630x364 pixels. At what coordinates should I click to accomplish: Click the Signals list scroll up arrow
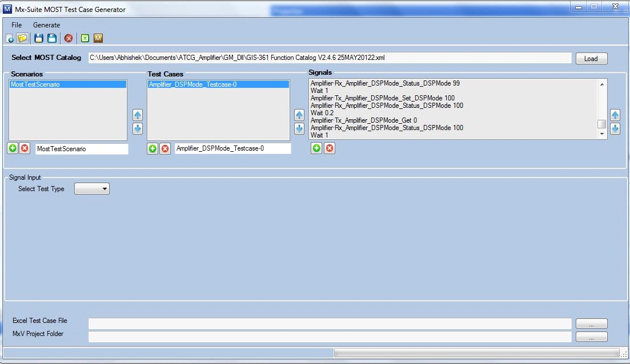(x=602, y=84)
